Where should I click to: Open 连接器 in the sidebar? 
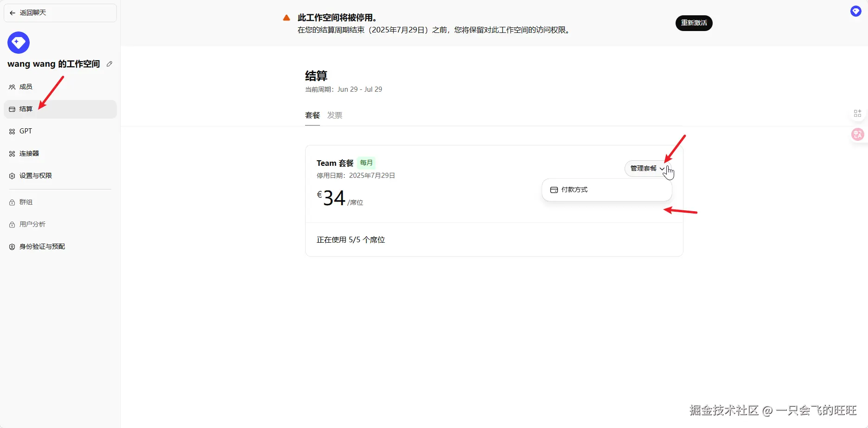(60, 154)
